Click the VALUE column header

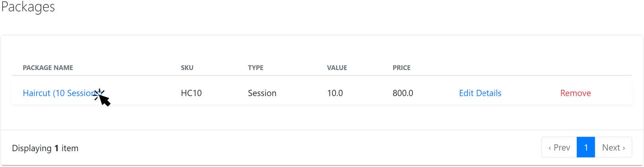337,68
